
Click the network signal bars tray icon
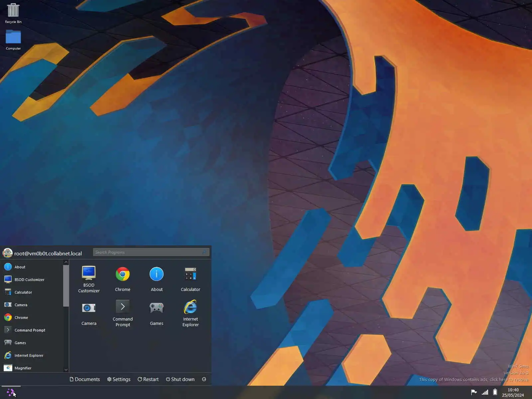coord(485,392)
